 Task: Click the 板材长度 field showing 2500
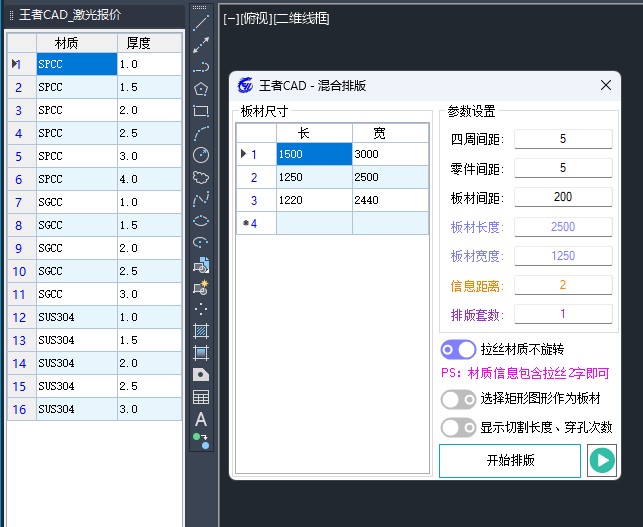coord(563,227)
